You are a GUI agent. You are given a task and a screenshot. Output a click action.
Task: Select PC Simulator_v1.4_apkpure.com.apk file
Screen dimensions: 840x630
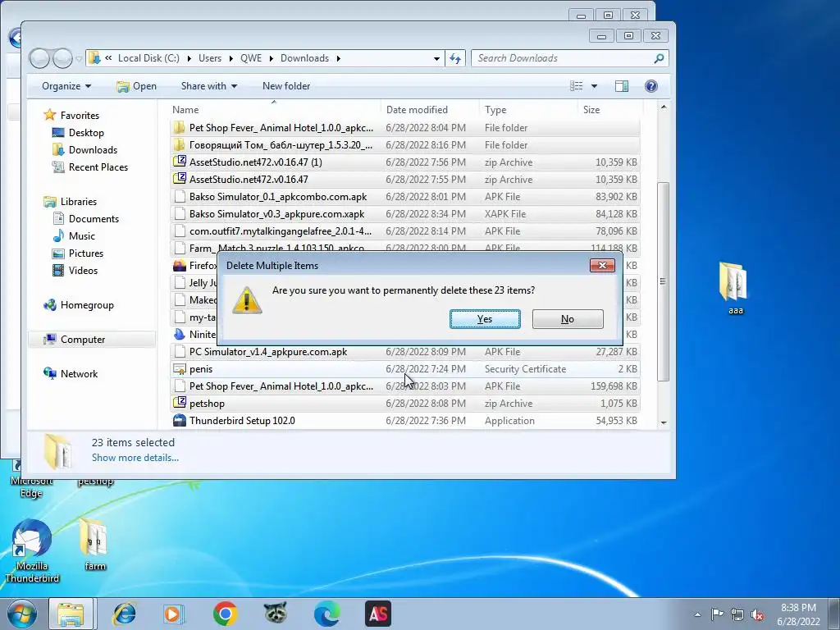pos(405,351)
